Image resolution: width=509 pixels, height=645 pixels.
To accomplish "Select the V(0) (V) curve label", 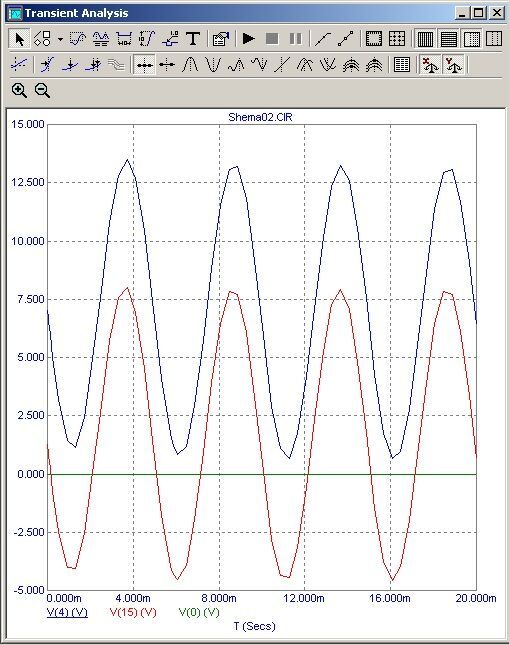I will (199, 612).
